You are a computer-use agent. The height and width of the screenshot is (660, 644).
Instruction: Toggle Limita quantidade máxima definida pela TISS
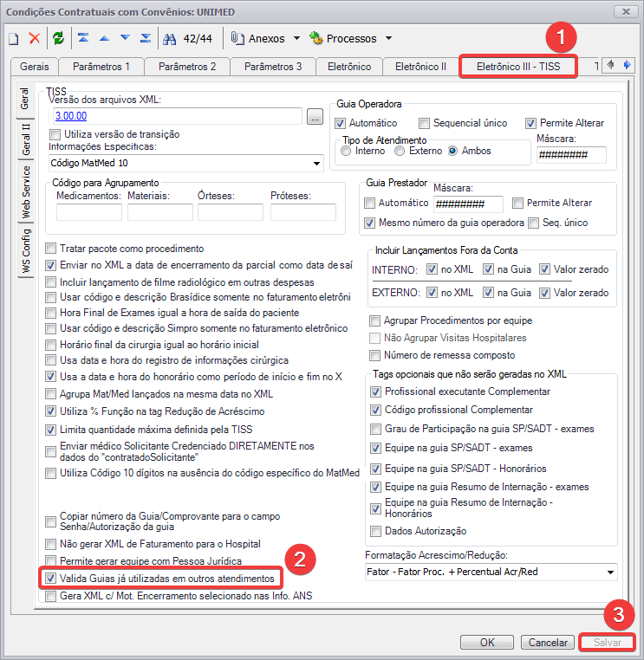point(50,430)
